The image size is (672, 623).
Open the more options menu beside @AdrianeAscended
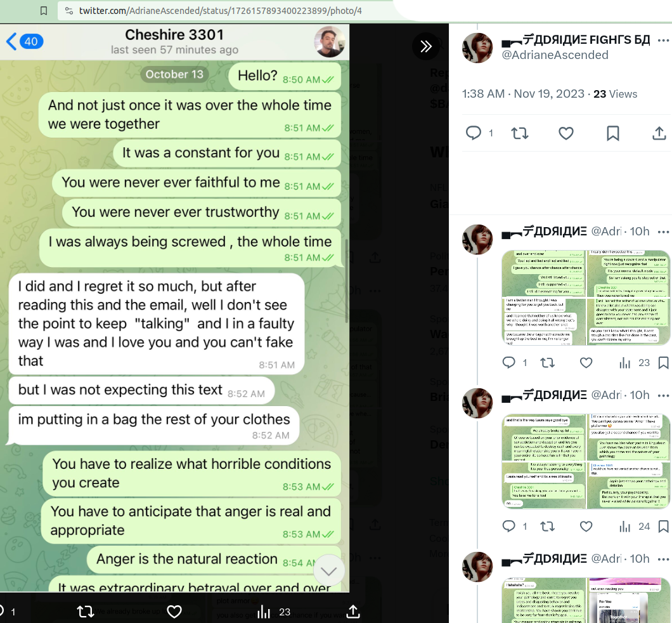pyautogui.click(x=663, y=41)
